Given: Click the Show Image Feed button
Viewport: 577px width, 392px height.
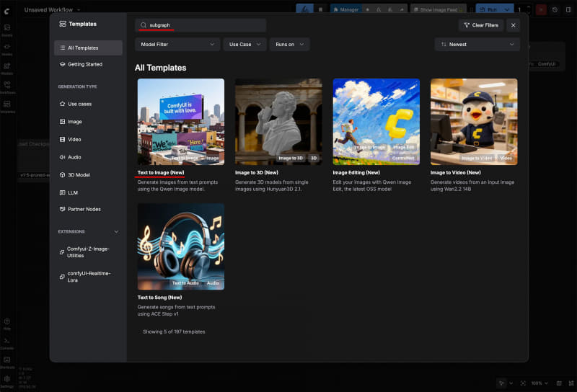Looking at the screenshot, I should pos(439,9).
